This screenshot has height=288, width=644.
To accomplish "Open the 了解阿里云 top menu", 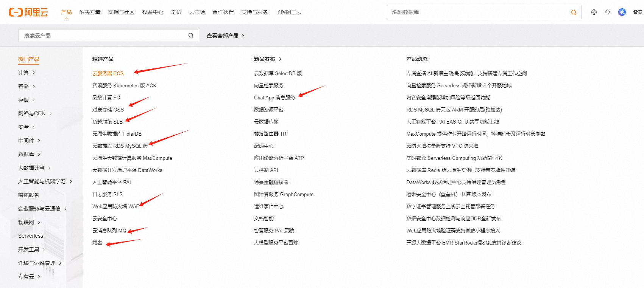I will pyautogui.click(x=289, y=12).
